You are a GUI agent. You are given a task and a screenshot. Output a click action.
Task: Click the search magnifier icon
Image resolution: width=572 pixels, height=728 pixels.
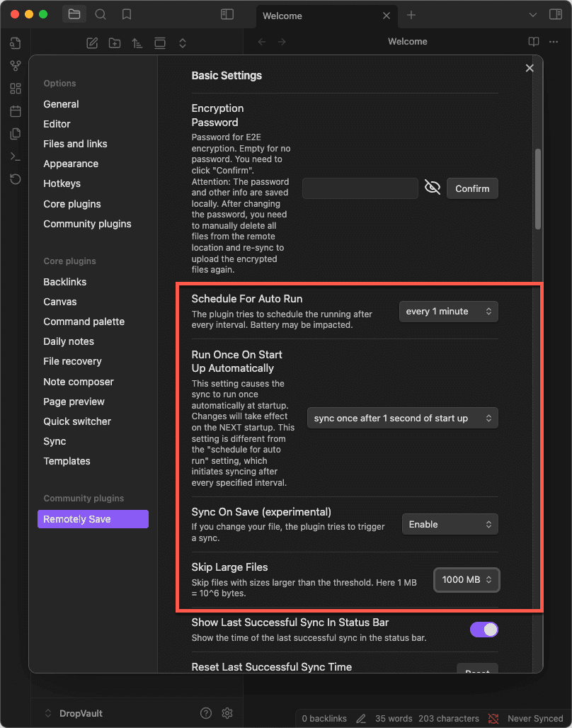coord(101,14)
